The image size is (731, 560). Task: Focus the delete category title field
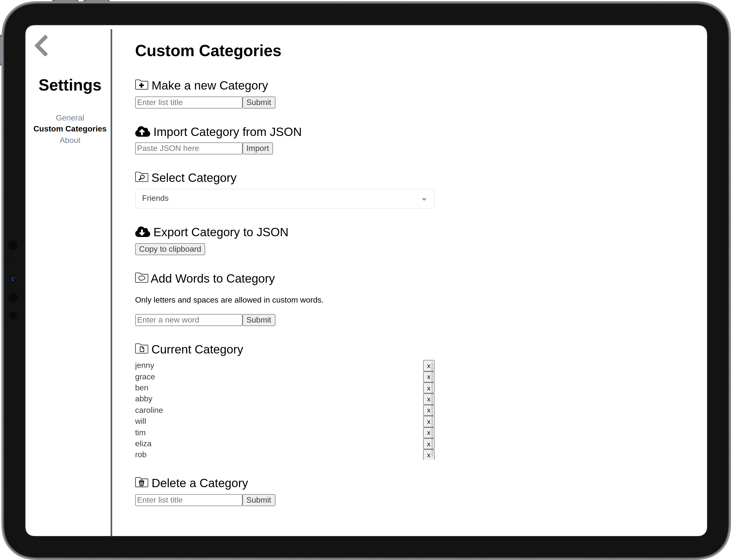pos(189,500)
